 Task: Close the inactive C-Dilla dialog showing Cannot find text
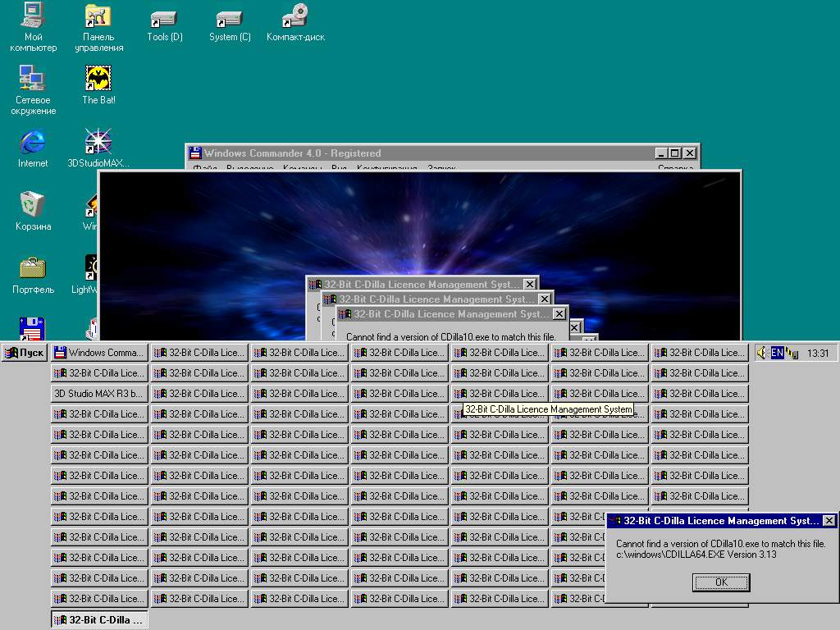click(x=559, y=314)
